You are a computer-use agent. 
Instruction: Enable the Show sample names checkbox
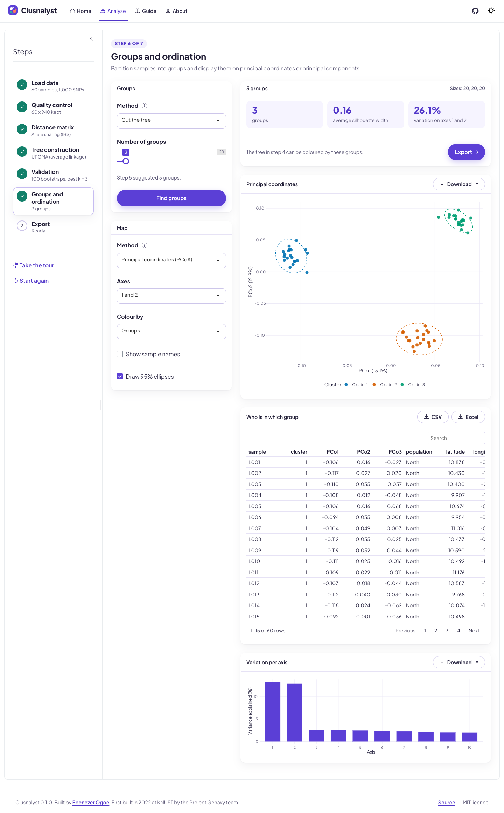point(120,354)
